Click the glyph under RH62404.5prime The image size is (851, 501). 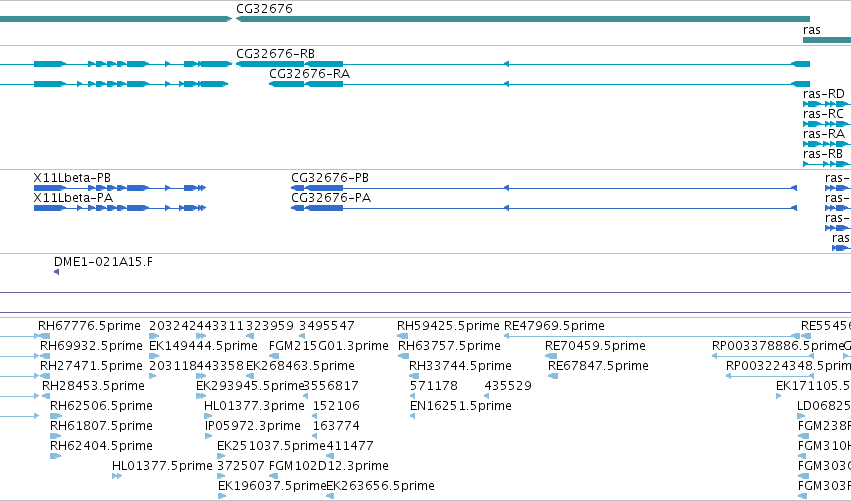pyautogui.click(x=55, y=456)
